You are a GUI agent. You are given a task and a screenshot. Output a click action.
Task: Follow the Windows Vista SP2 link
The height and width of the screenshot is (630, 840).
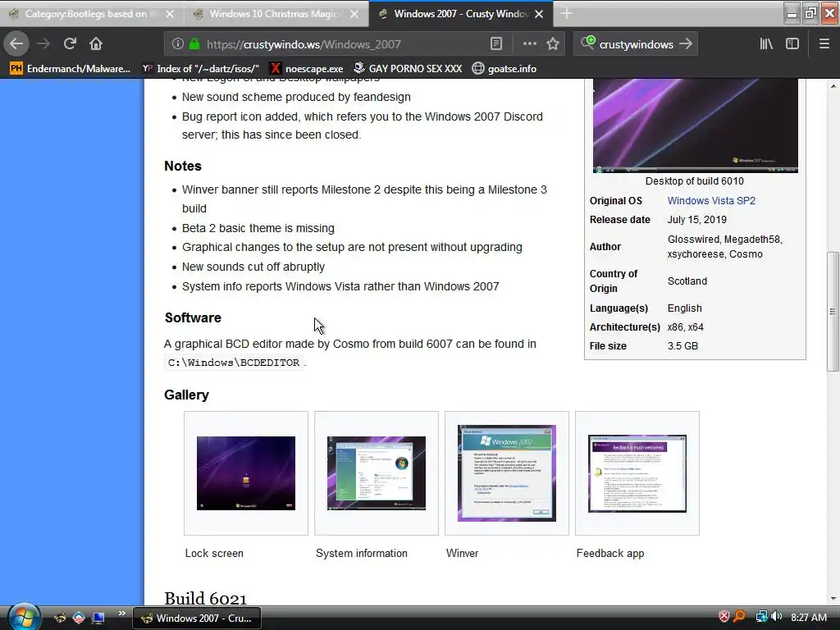(711, 200)
